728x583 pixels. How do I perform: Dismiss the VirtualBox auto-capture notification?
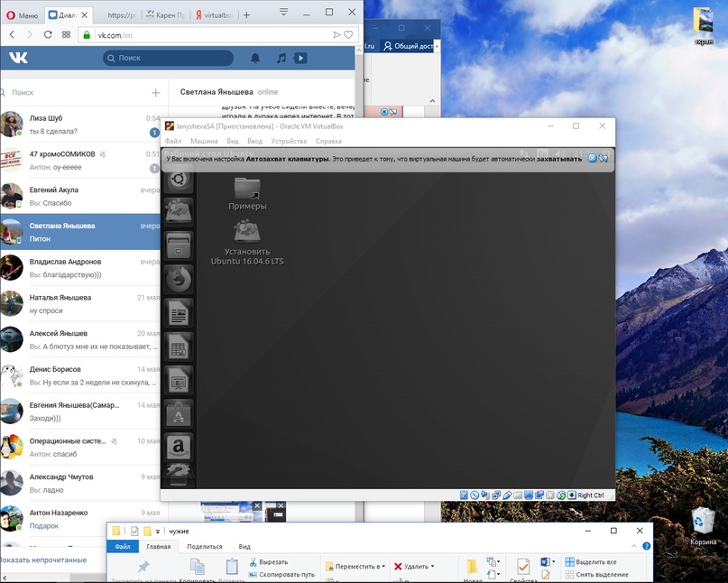point(593,158)
